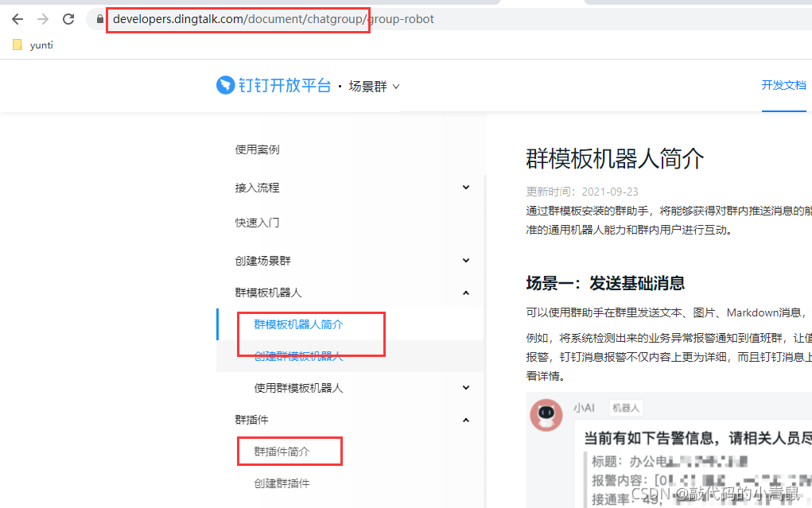Click the page title 群模板机器人简介
This screenshot has width=812, height=508.
click(x=616, y=158)
